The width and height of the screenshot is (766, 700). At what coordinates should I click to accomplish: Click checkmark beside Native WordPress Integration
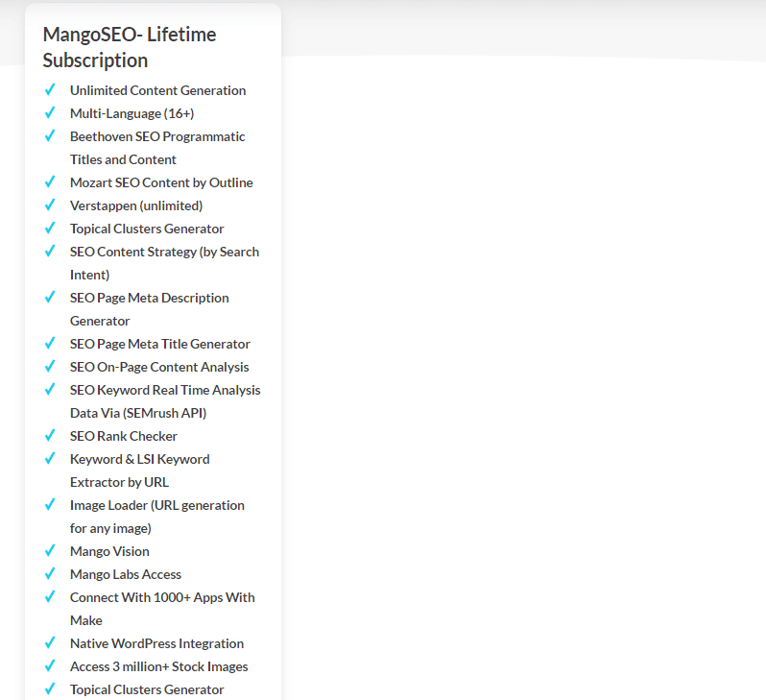point(50,642)
